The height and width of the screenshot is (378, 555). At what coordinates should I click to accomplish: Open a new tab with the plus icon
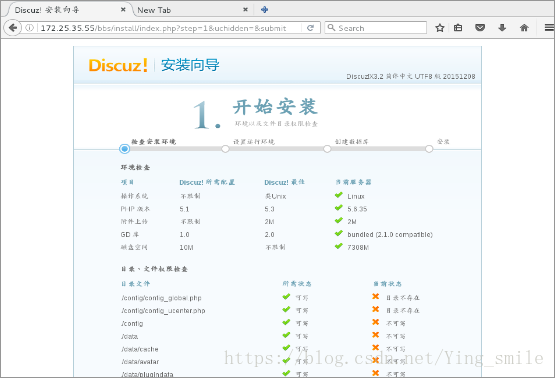coord(264,10)
